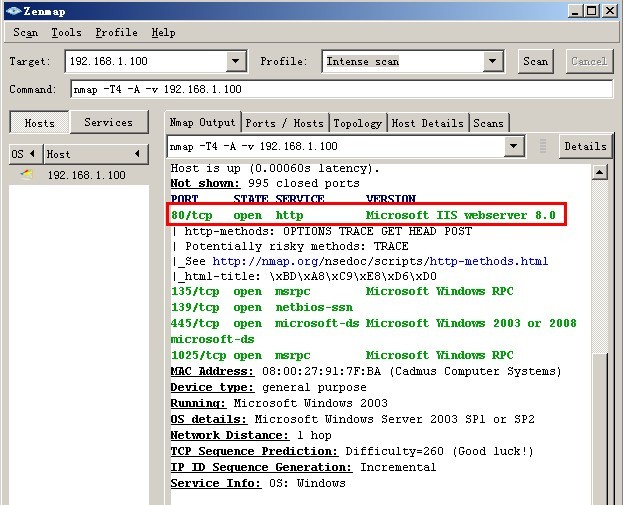Expand the Profile dropdown arrow

(x=493, y=61)
